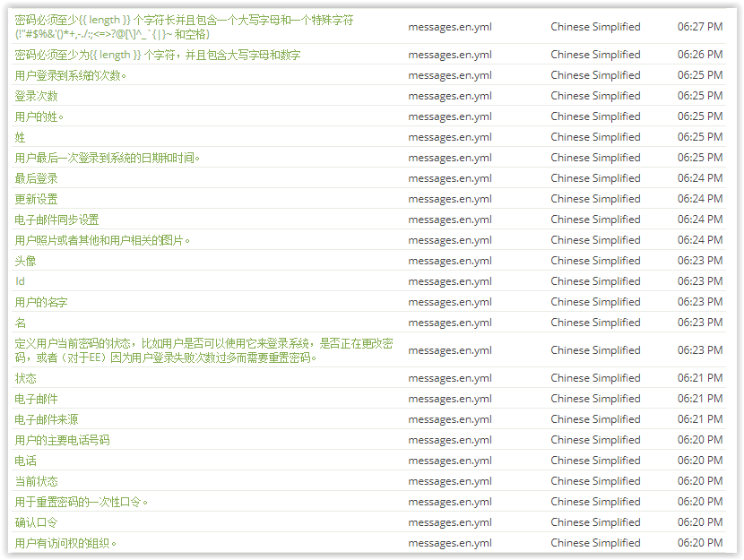This screenshot has width=744, height=560.
Task: Open the translation about uppercase letter and special character
Action: 184,27
